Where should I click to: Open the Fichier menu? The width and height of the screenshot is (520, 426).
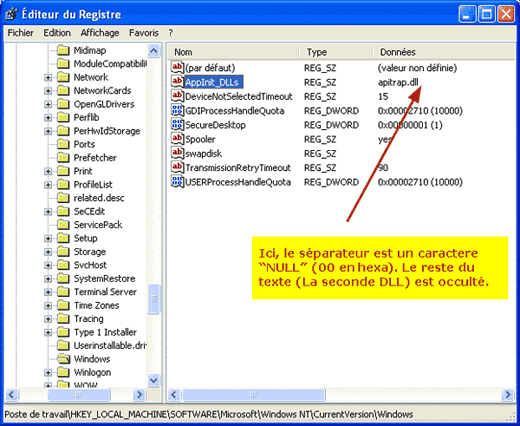pos(21,33)
